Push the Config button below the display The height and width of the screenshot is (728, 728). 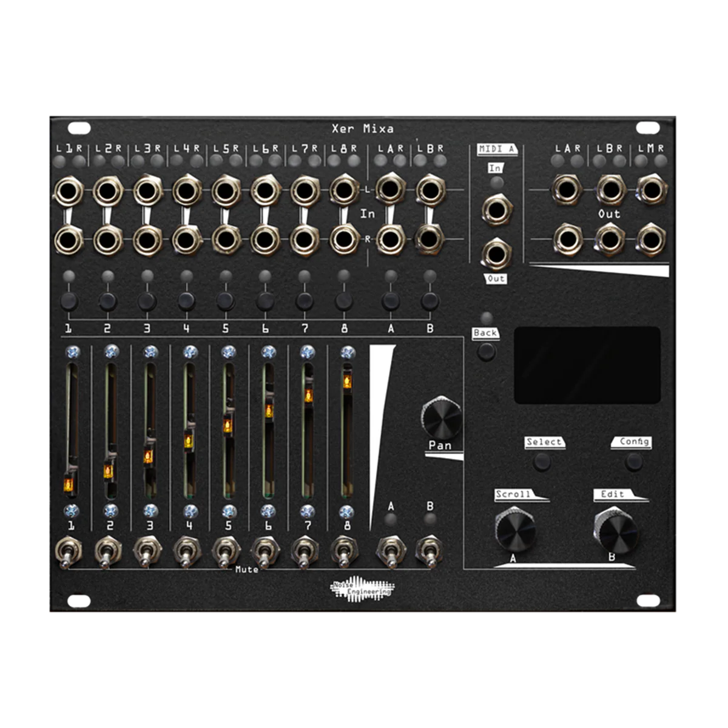(x=633, y=462)
